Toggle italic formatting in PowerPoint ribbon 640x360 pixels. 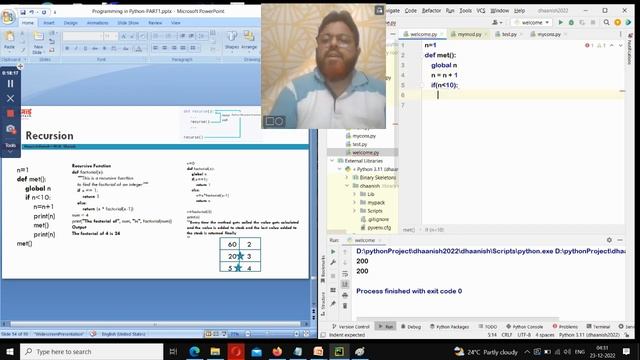click(x=76, y=48)
